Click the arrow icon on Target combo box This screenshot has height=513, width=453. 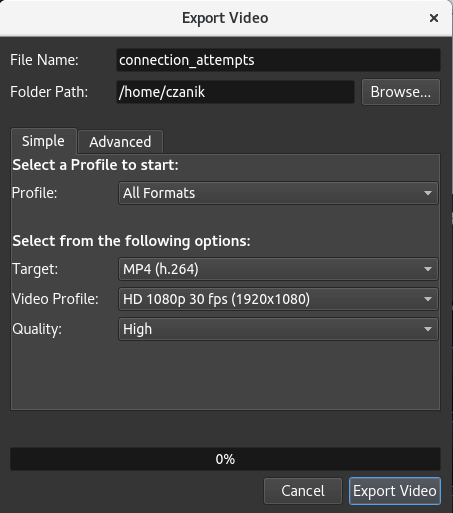tap(428, 269)
